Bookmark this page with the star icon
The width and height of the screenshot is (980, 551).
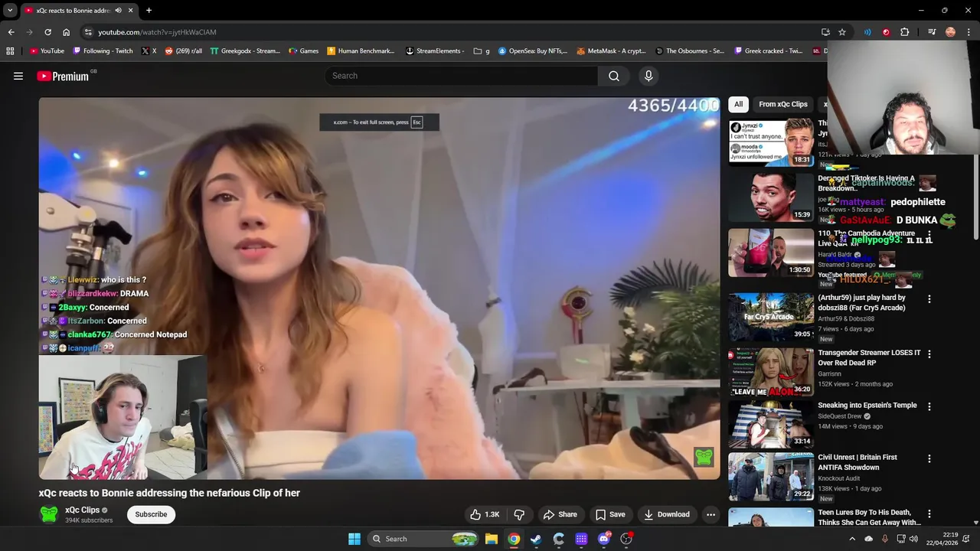pos(842,32)
